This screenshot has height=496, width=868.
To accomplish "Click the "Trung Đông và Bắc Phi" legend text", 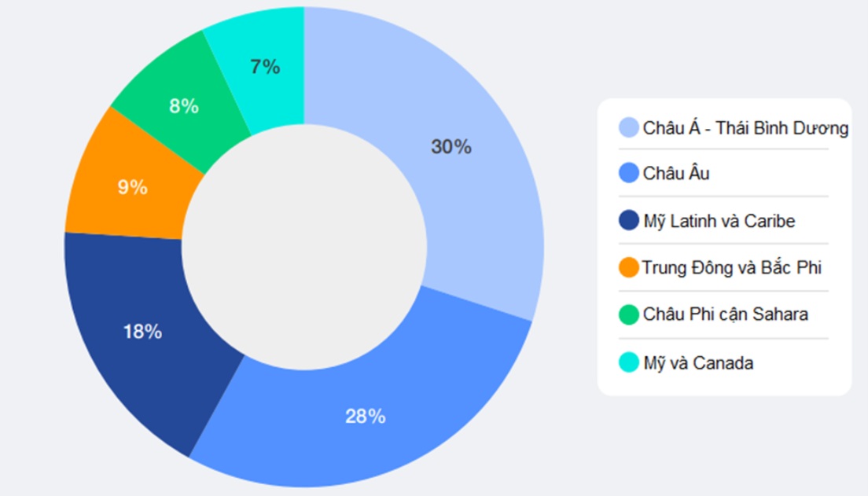I will pyautogui.click(x=731, y=267).
